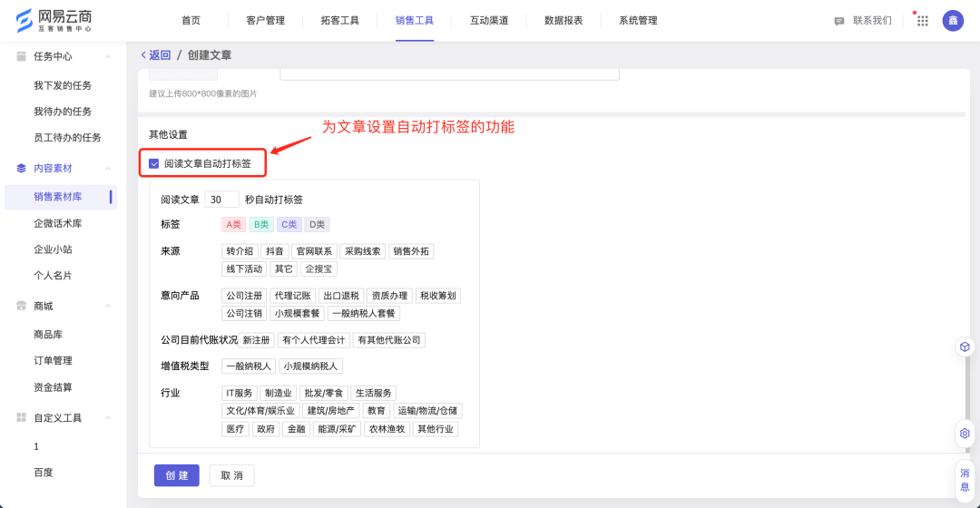Click the seconds input field showing 30
Screen dimensions: 980x508
(222, 200)
